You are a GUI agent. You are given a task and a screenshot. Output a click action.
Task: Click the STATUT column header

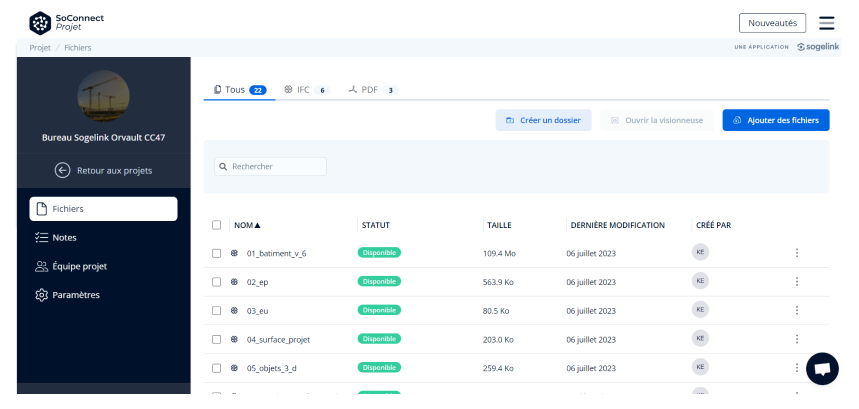[x=376, y=225]
